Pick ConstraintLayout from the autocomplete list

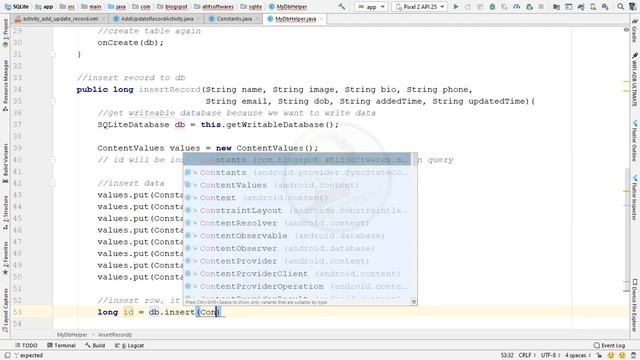click(298, 210)
